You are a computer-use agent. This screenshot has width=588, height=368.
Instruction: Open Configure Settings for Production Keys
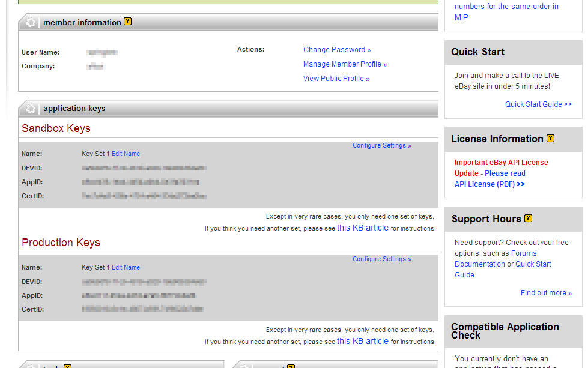point(382,259)
